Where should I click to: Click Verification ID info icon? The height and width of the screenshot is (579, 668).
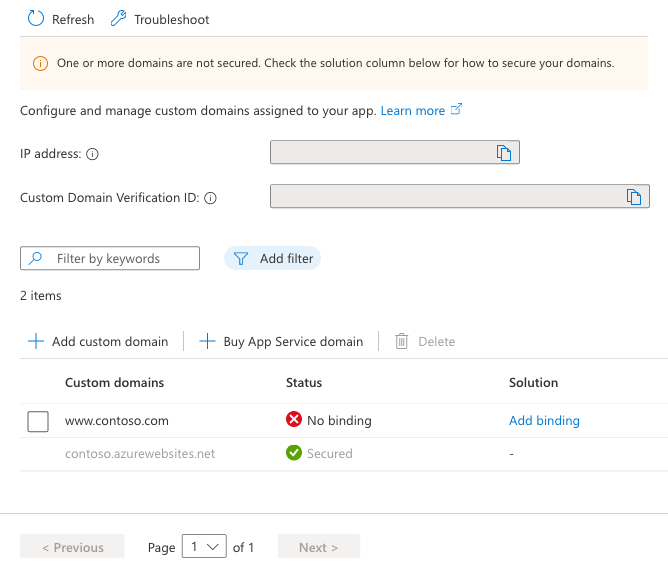point(210,198)
